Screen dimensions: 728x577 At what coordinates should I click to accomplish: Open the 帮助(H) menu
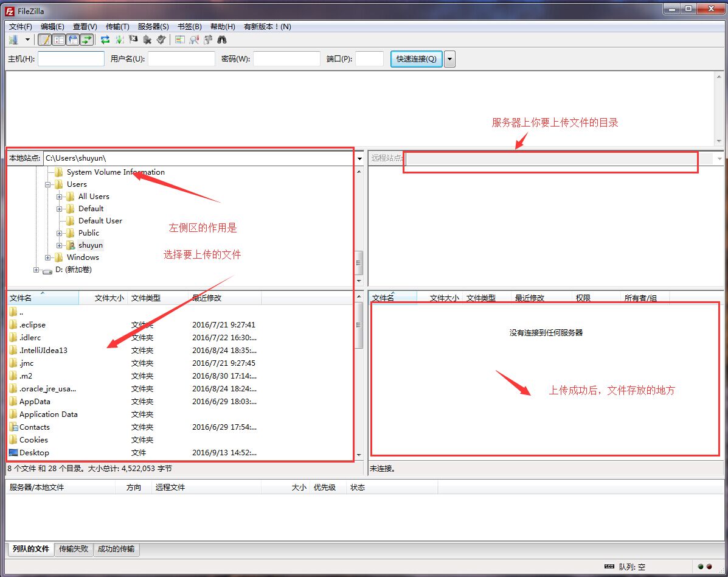[x=223, y=27]
